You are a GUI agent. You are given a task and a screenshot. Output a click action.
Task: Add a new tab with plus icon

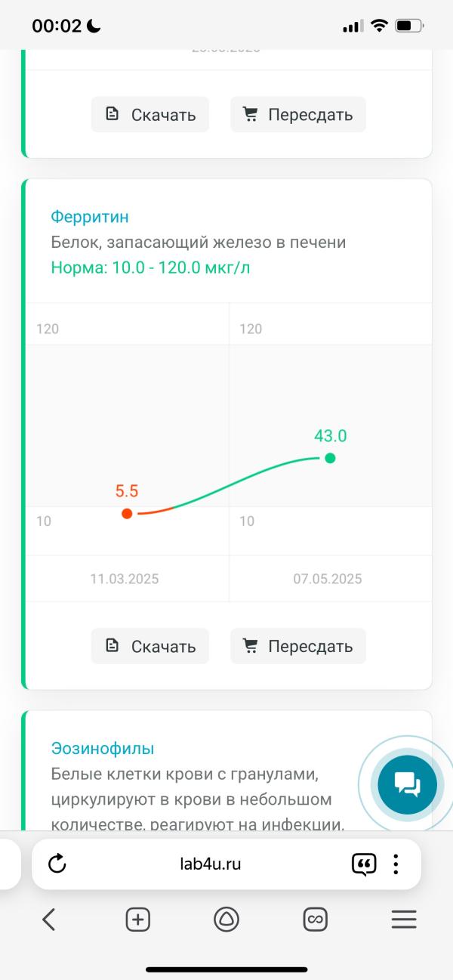(137, 920)
